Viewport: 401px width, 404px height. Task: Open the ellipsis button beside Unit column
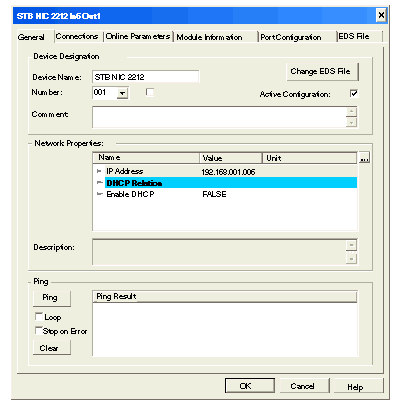click(x=364, y=158)
